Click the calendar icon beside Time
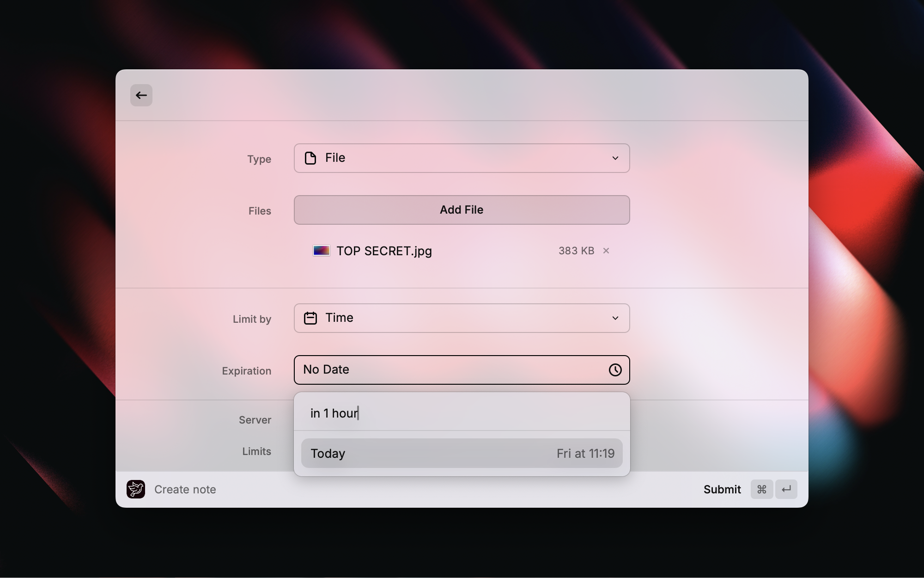Image resolution: width=924 pixels, height=578 pixels. point(310,318)
